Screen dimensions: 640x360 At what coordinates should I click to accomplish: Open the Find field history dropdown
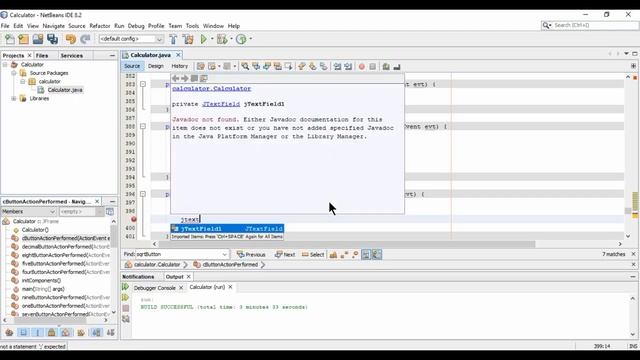224,255
